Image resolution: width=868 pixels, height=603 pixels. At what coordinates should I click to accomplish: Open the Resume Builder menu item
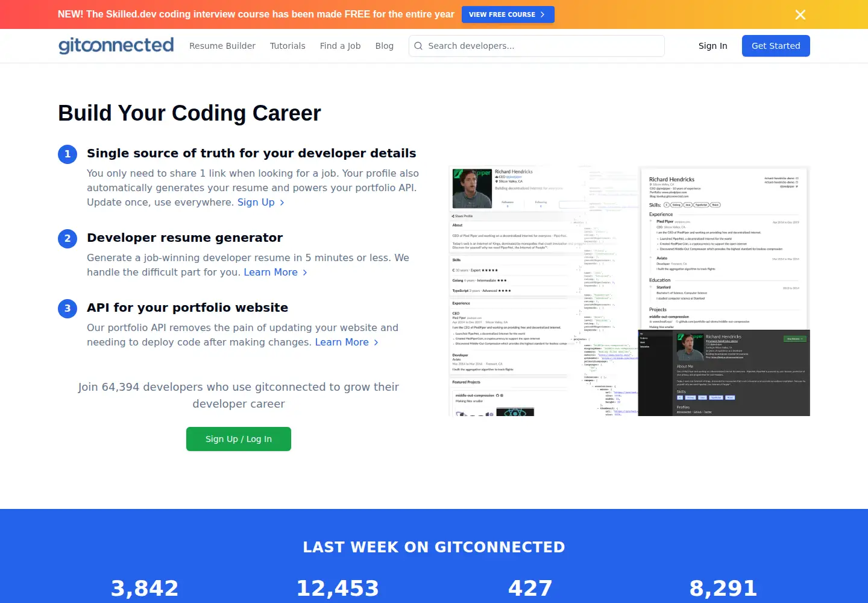click(x=222, y=46)
